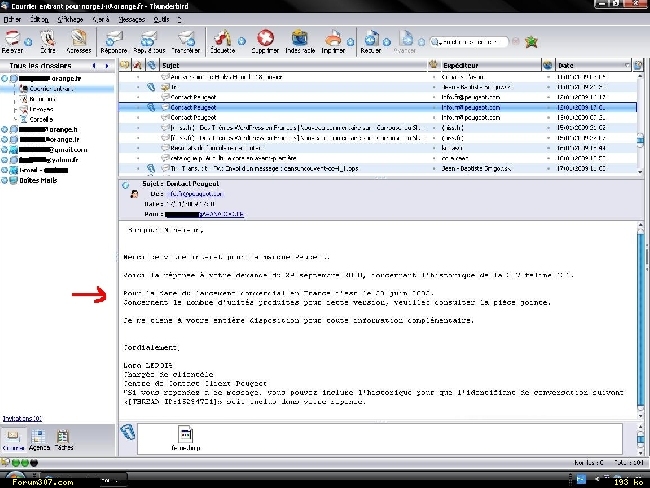The width and height of the screenshot is (650, 488).
Task: Click the sender contact icon in message header
Action: [134, 194]
